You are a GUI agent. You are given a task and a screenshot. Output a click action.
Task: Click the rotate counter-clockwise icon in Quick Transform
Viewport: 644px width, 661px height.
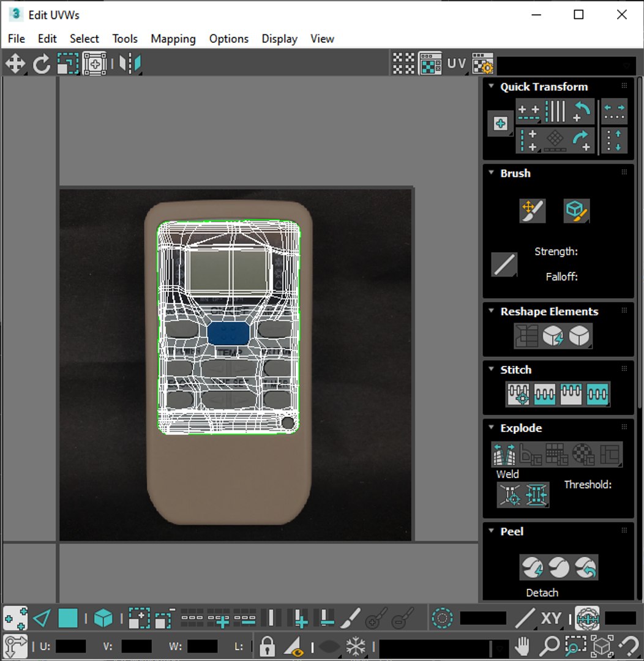pos(582,111)
